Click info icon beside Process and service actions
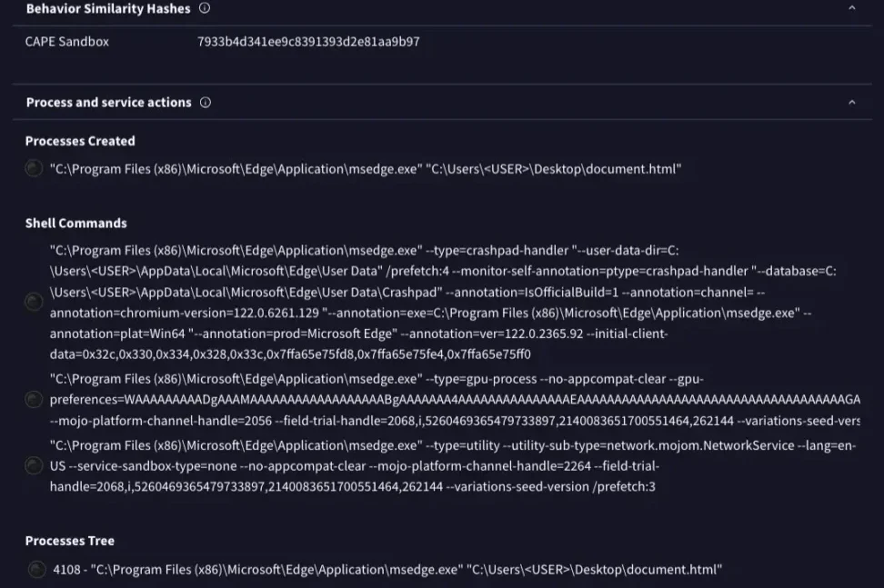The width and height of the screenshot is (884, 588). click(x=206, y=103)
